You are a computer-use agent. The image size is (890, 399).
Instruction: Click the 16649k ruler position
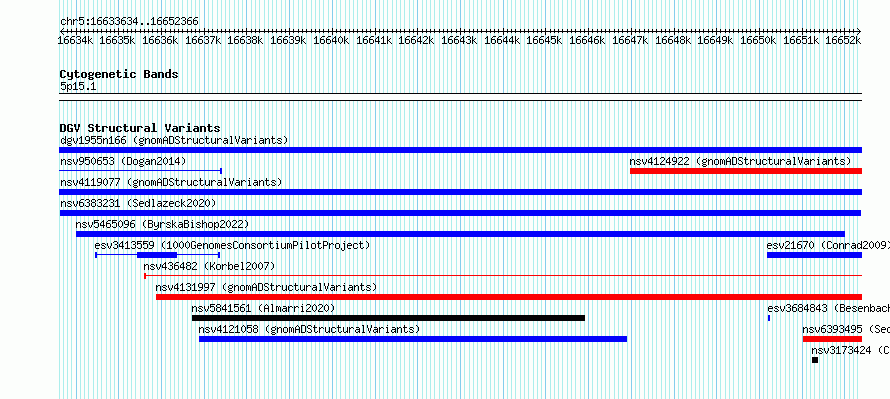coord(715,40)
